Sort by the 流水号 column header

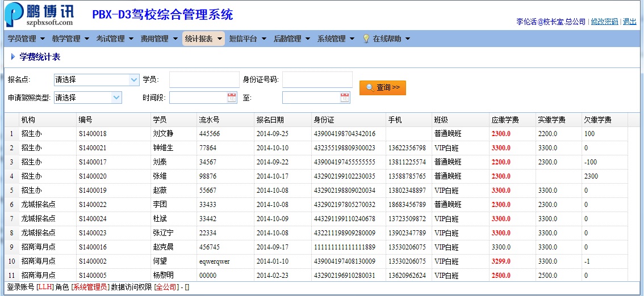[x=225, y=120]
